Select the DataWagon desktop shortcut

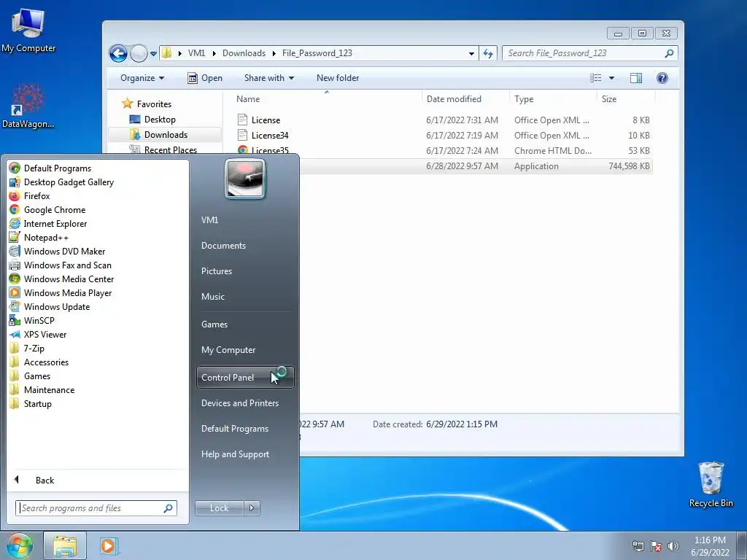[28, 106]
